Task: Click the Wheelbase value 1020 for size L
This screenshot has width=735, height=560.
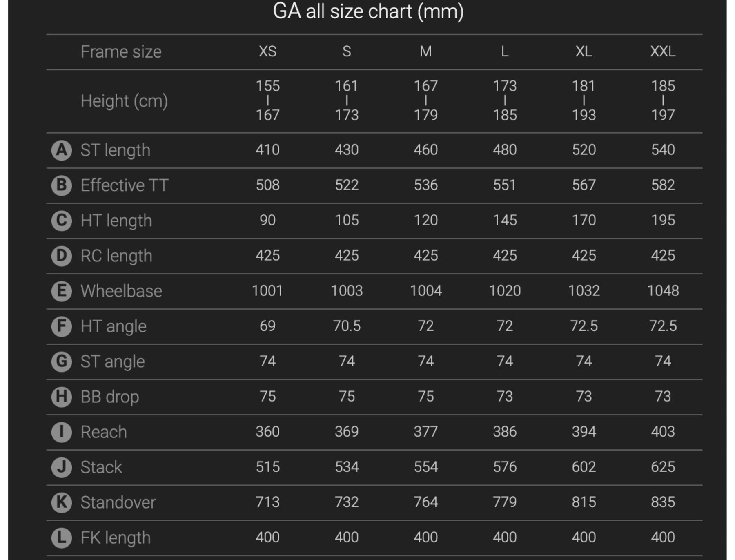Action: coord(505,291)
